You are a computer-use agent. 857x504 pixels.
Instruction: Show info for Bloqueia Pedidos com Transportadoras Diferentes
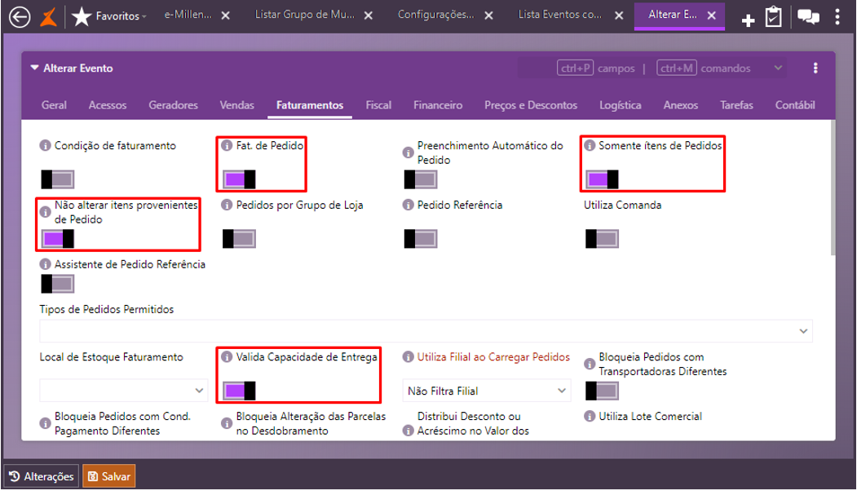590,364
